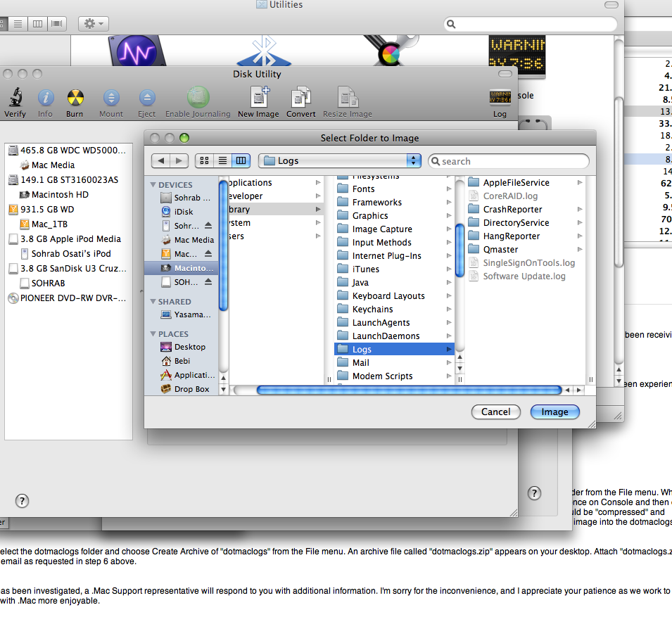Eject the Sohr... iPod device in sidebar
This screenshot has width=672, height=624.
(x=208, y=225)
